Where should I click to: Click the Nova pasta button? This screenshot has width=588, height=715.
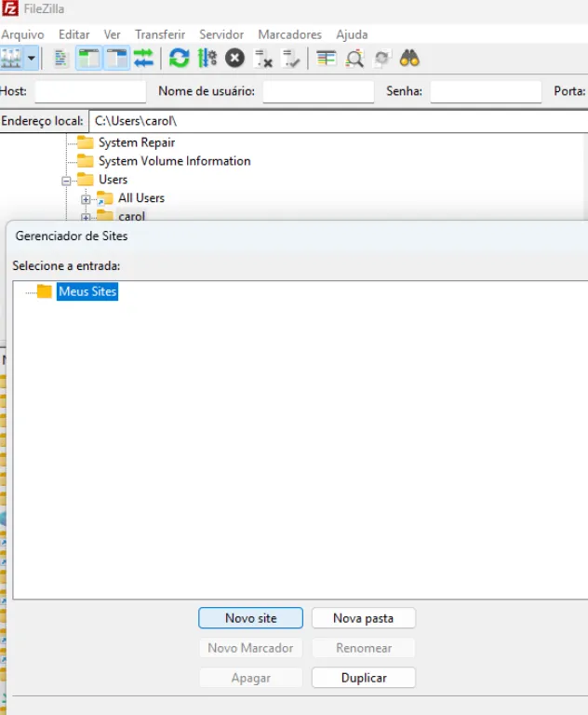[363, 618]
